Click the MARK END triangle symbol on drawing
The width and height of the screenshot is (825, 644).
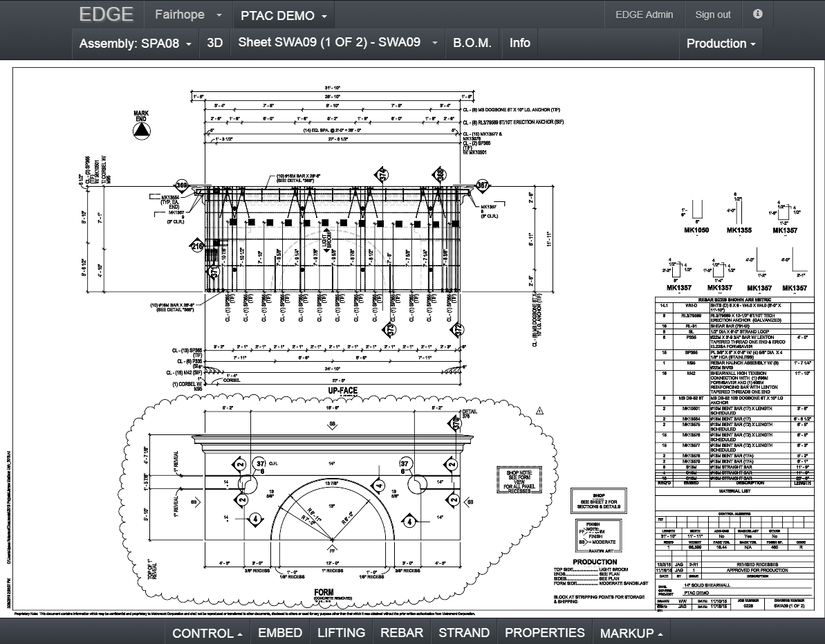[x=141, y=129]
